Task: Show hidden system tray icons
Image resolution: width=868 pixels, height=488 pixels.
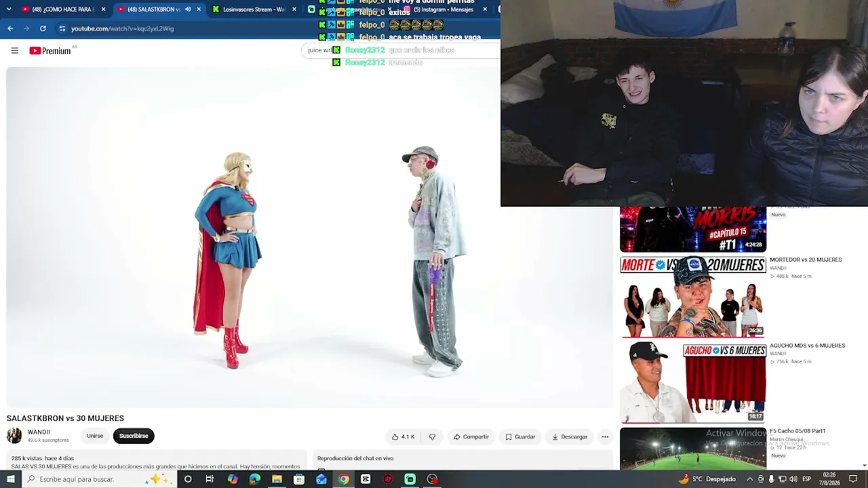Action: 749,479
